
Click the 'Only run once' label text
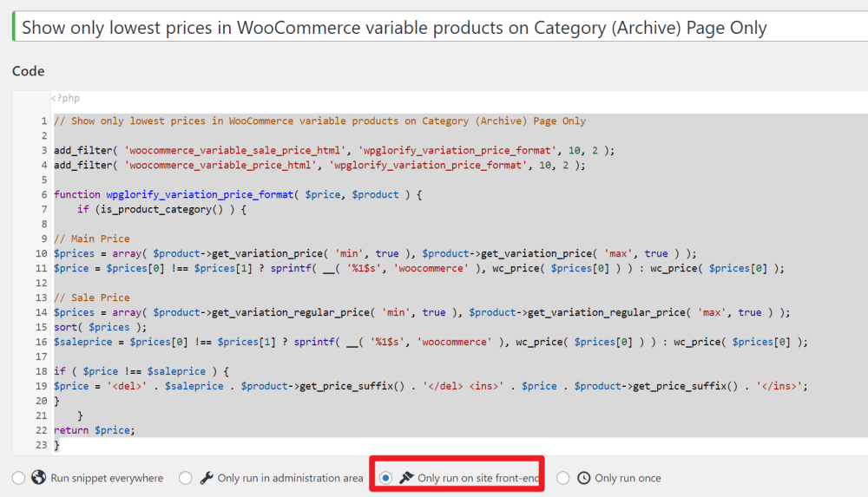tap(628, 478)
